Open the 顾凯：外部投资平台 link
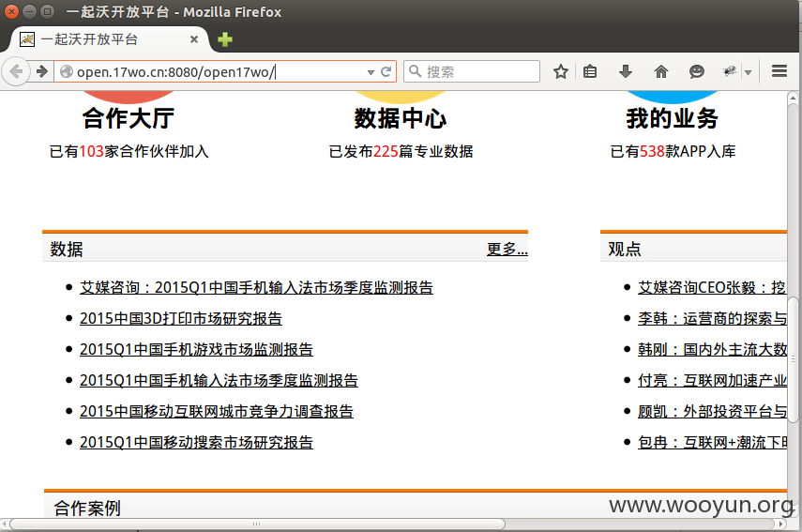The width and height of the screenshot is (802, 532). click(x=712, y=411)
